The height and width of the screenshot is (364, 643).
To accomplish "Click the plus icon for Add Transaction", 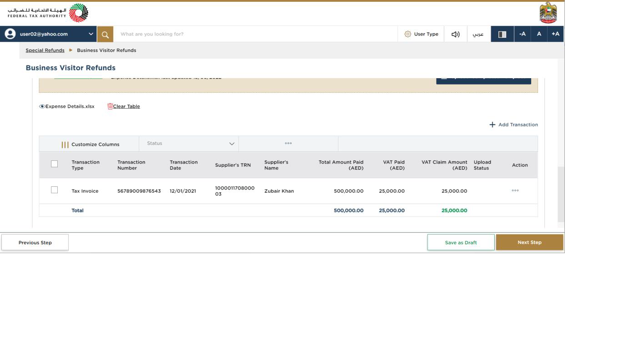I will pos(492,125).
